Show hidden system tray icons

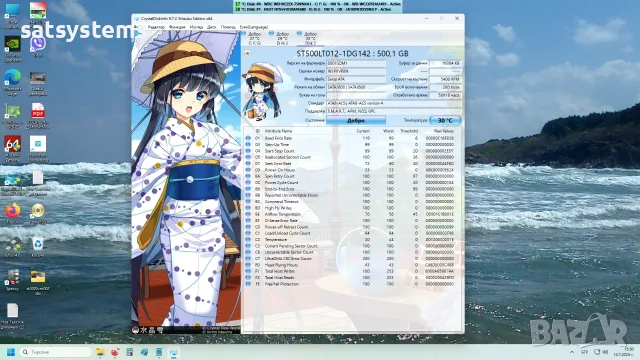coord(572,352)
